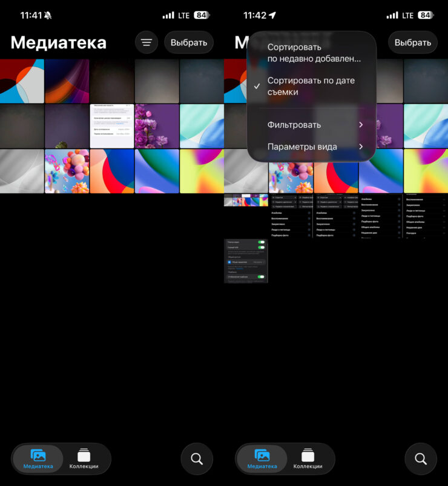Open the colorful balloons photo thumbnail
This screenshot has width=448, height=486.
67,171
